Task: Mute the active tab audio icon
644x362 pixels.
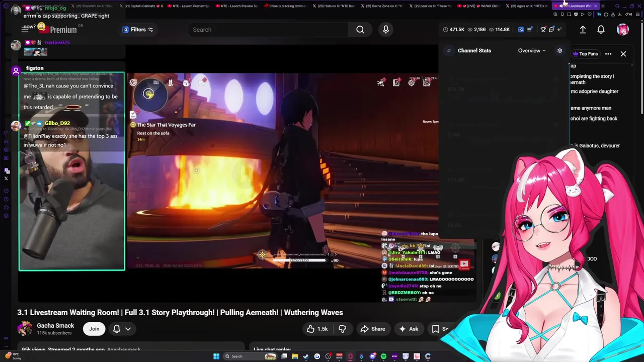Action: (561, 6)
